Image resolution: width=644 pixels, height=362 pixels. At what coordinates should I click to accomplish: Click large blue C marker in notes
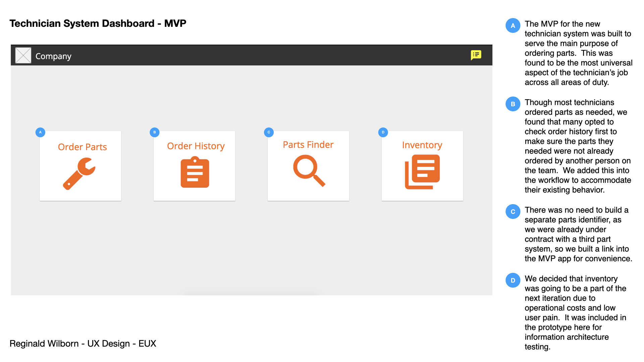click(513, 212)
